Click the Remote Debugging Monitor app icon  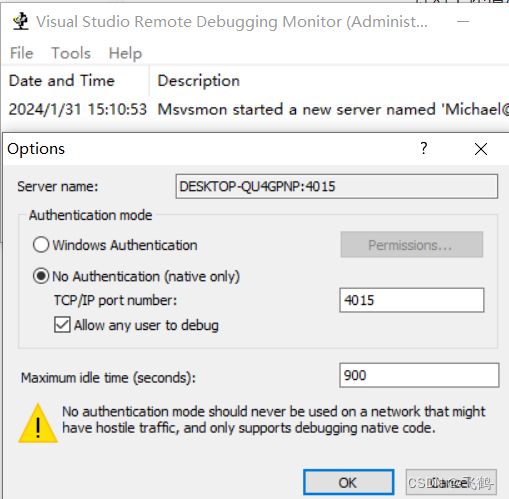(21, 21)
